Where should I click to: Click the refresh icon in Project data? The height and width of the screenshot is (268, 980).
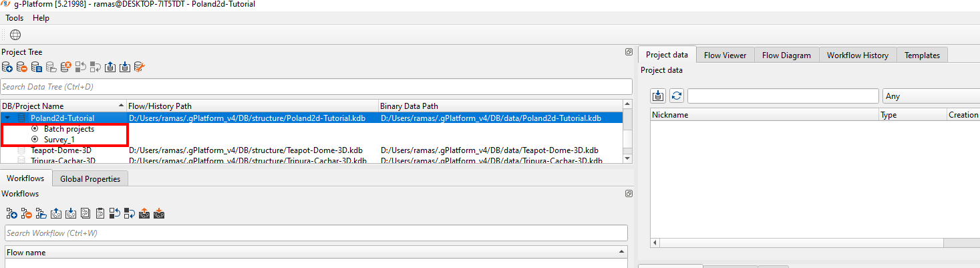677,96
